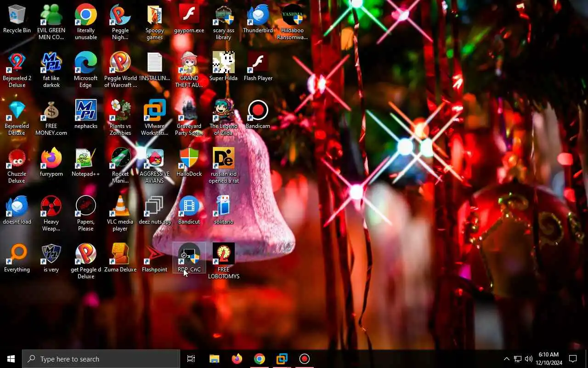This screenshot has height=368, width=588.
Task: Select the GRAND THEFT AU... icon
Action: (x=189, y=70)
